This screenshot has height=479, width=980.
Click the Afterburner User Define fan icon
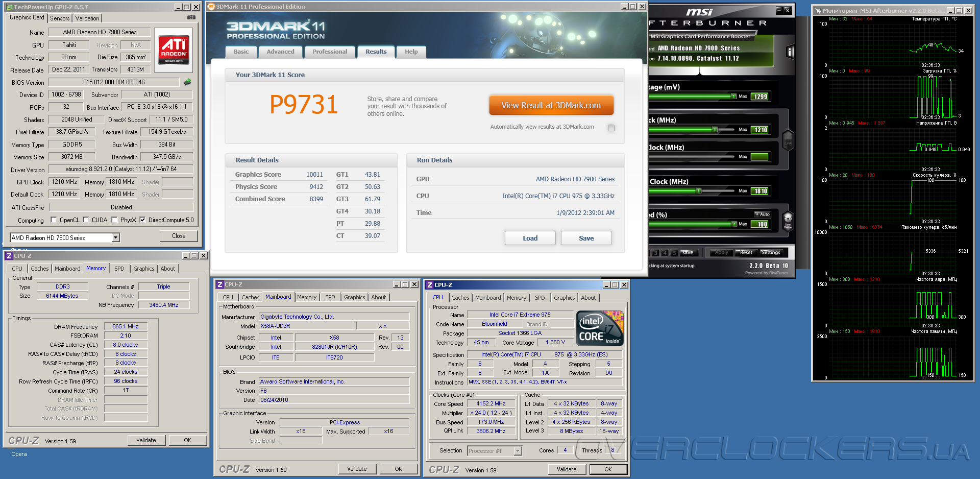pos(788,222)
